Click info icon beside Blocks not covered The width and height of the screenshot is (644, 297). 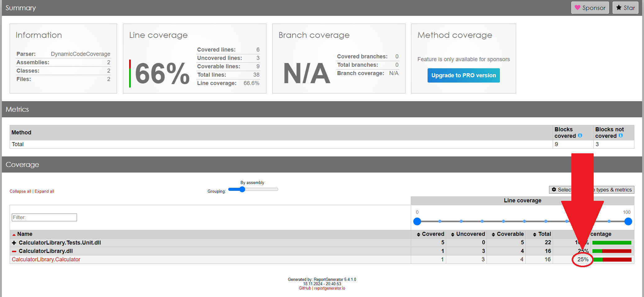[x=620, y=136]
